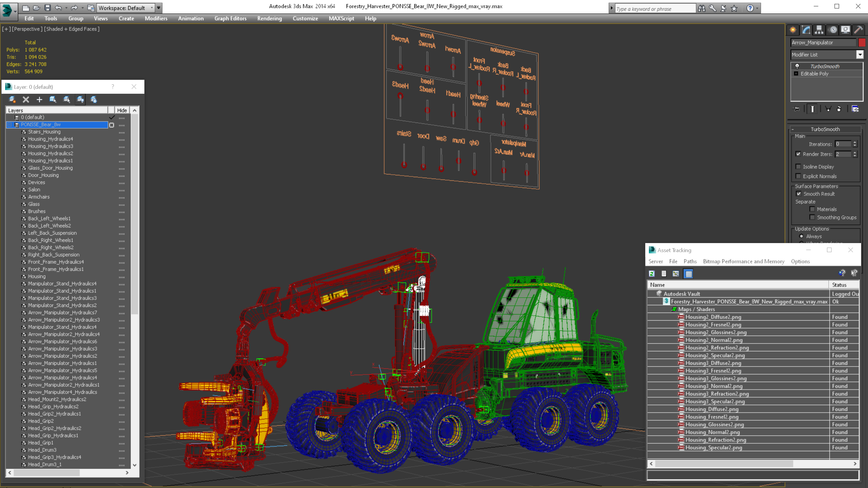Toggle TurboSmooth modifier lightbulb visibility
This screenshot has width=868, height=488.
point(797,66)
